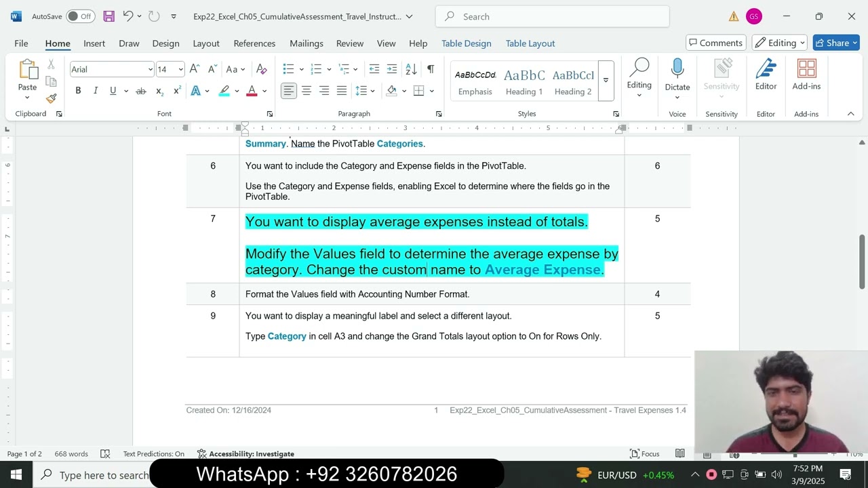
Task: Clear all formatting icon
Action: (262, 69)
